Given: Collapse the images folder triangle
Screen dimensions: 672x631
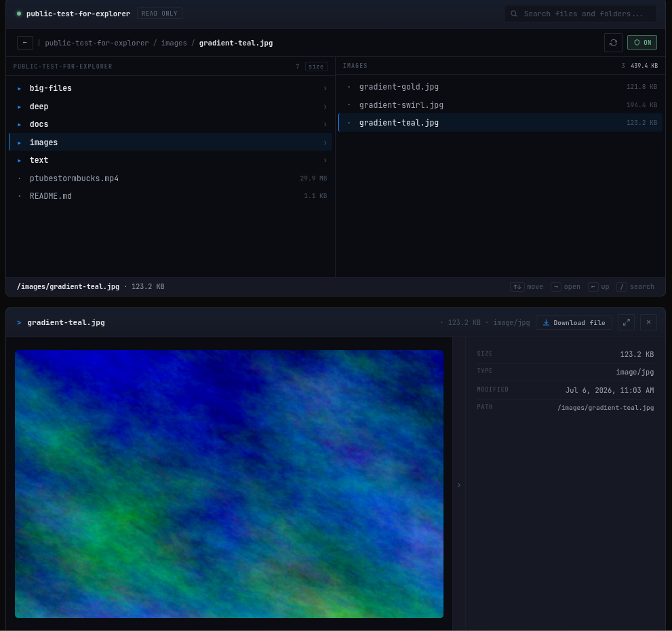Looking at the screenshot, I should (x=19, y=142).
